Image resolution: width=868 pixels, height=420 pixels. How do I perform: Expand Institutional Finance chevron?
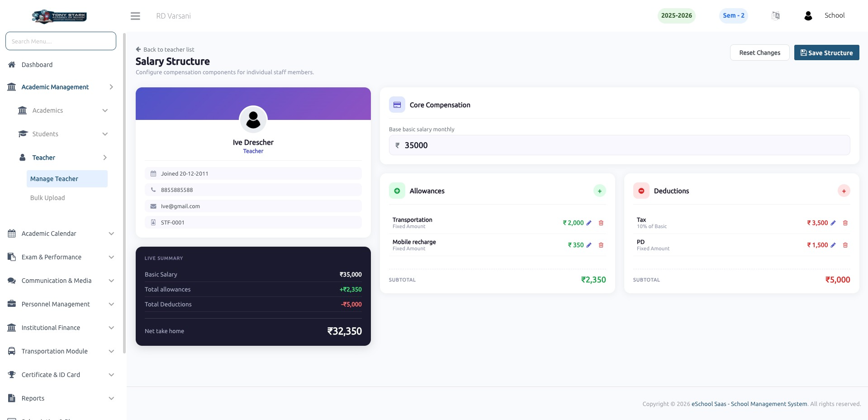coord(111,328)
